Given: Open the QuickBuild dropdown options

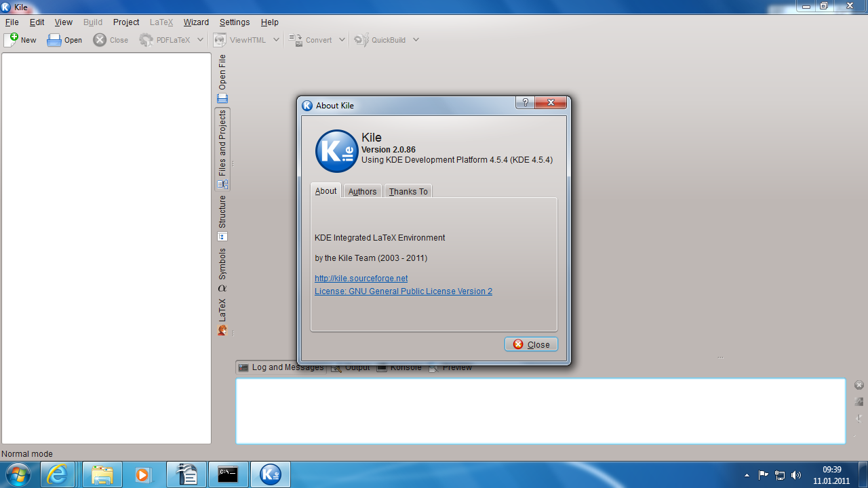Looking at the screenshot, I should (x=416, y=39).
